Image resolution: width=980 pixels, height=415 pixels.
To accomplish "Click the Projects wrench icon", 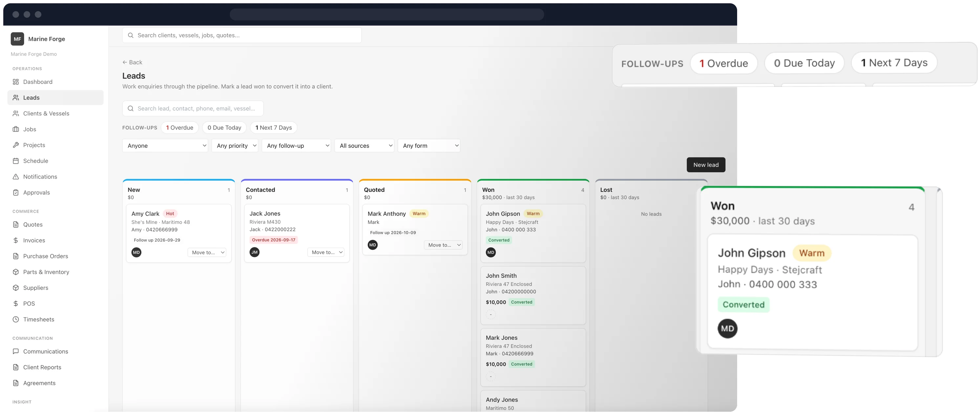I will point(16,145).
